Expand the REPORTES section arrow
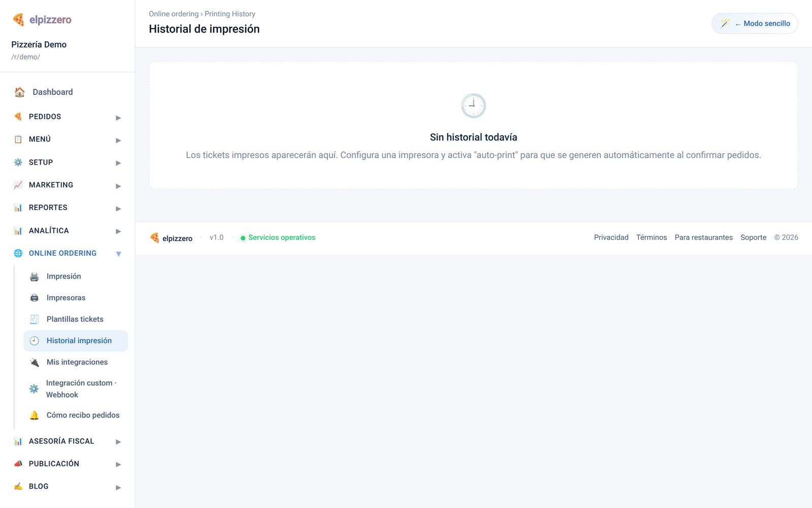 tap(118, 208)
